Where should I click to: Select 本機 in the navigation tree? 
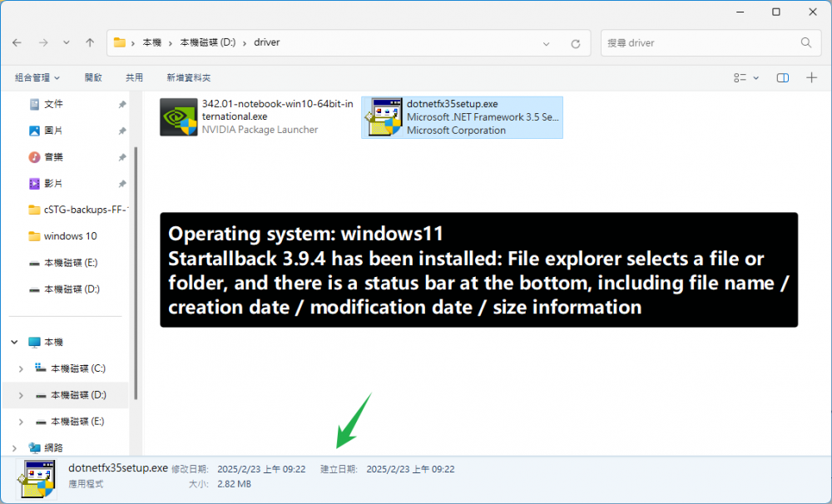[x=53, y=342]
